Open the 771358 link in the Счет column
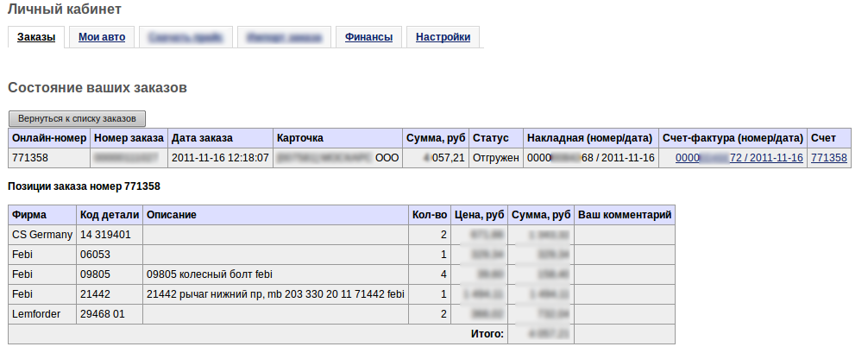This screenshot has width=868, height=353. point(829,158)
